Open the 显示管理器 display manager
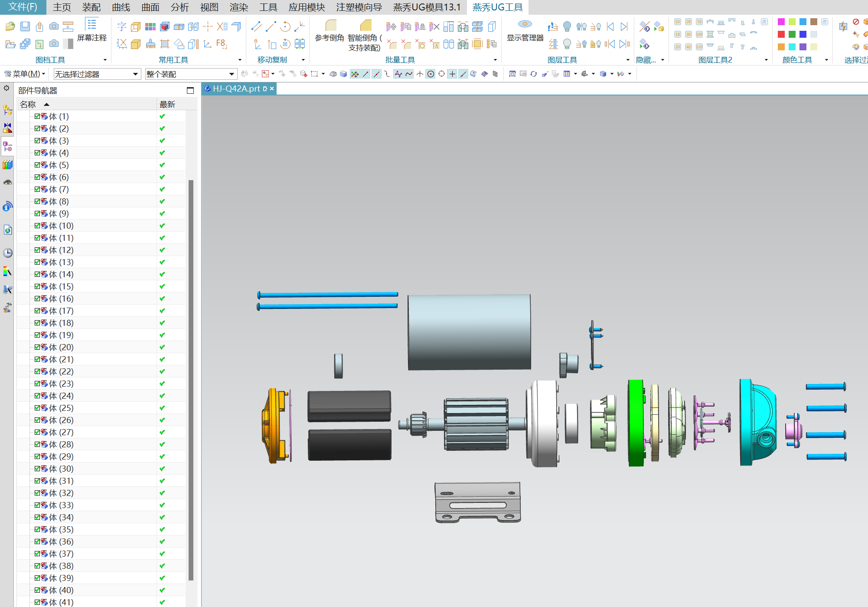Screen dimensions: 868x607 525,30
